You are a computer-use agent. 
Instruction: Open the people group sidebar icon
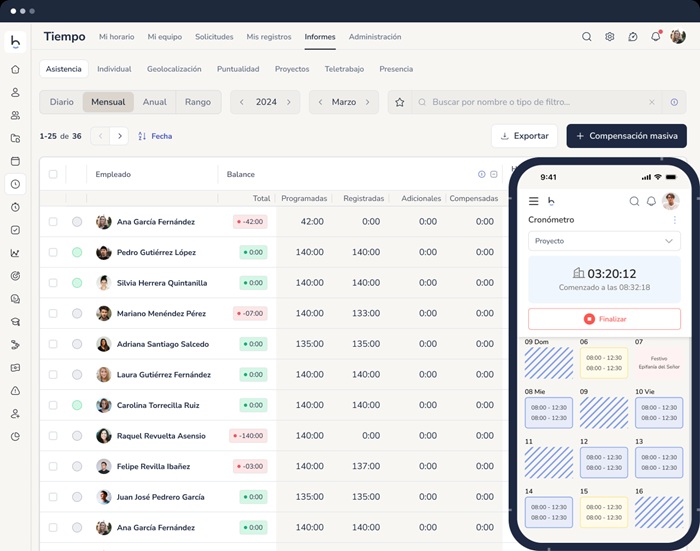pyautogui.click(x=15, y=115)
